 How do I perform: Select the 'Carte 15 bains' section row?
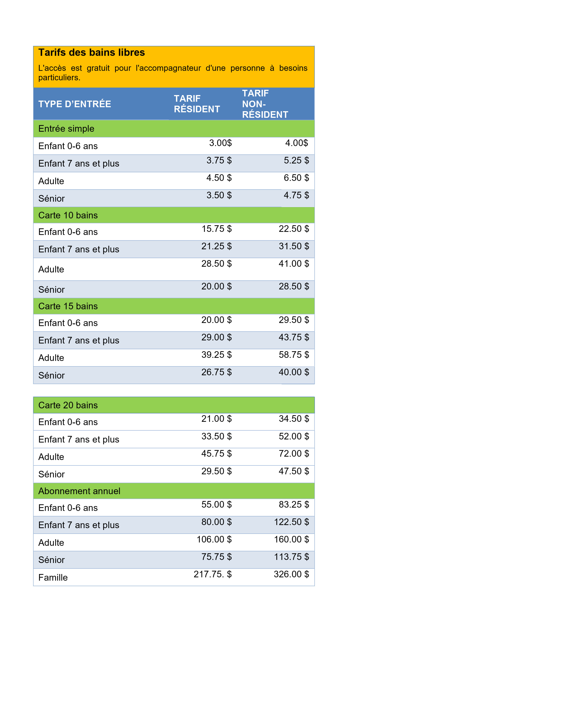point(68,306)
